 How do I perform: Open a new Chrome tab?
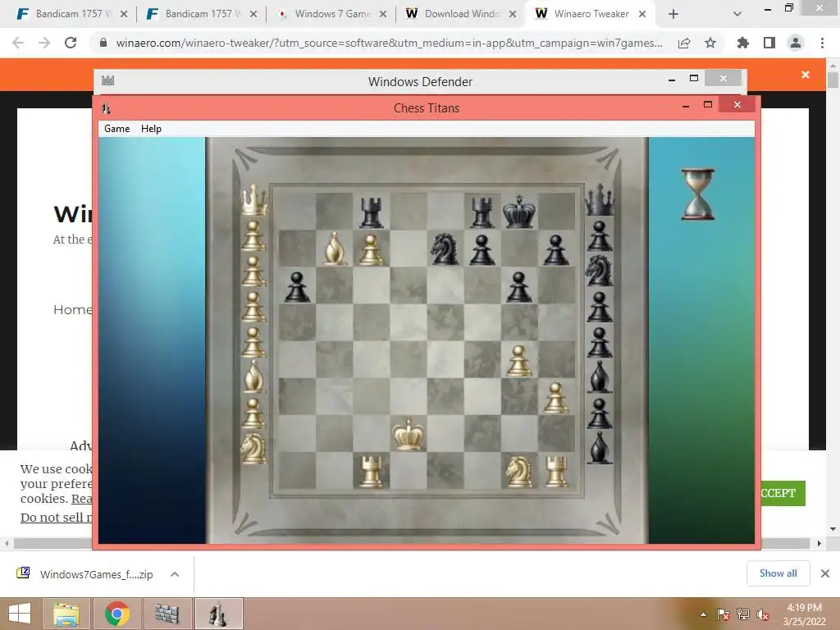pyautogui.click(x=673, y=15)
